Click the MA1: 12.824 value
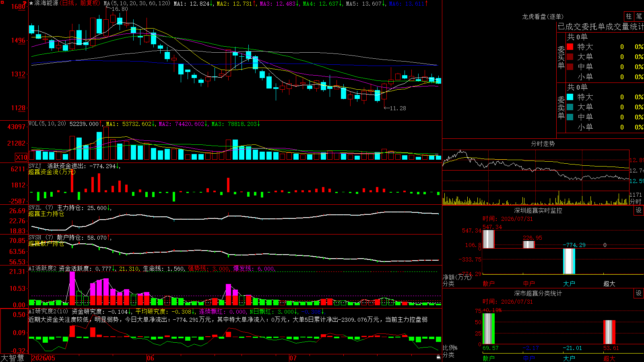 tap(193, 4)
